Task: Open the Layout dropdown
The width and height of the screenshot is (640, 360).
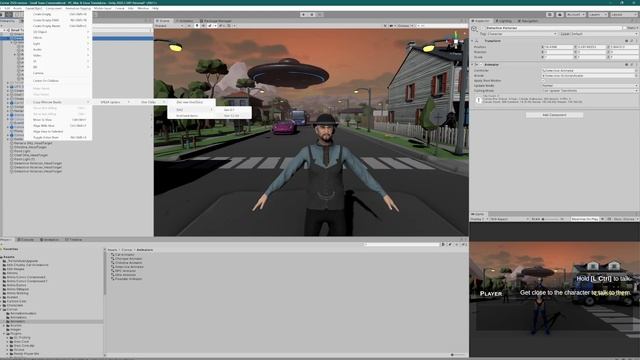Action: tap(623, 14)
